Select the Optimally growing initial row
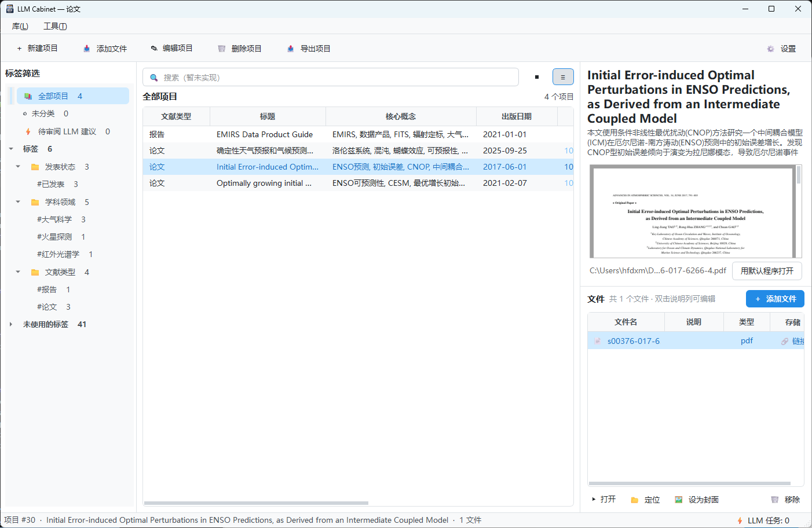This screenshot has width=812, height=528. [x=358, y=183]
